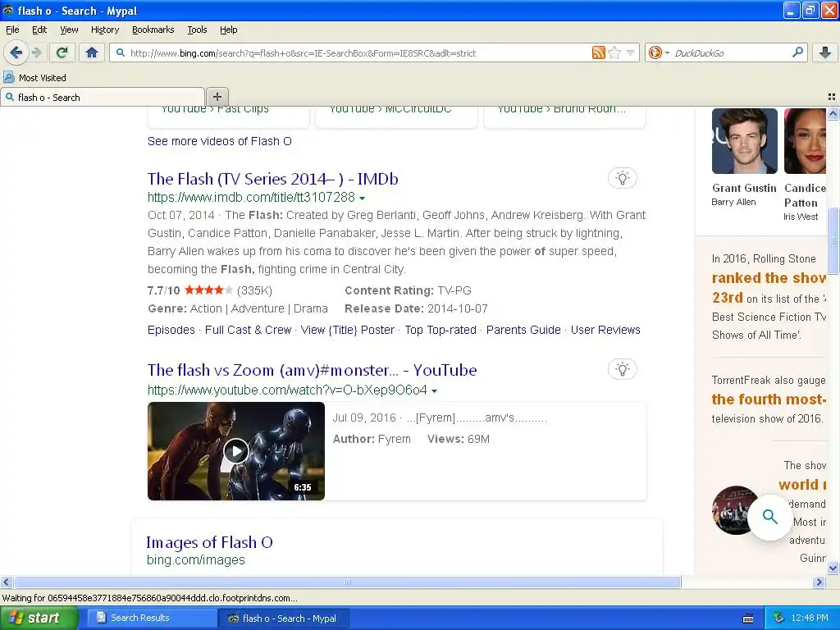Click the system tray icon beside the clock

click(778, 618)
